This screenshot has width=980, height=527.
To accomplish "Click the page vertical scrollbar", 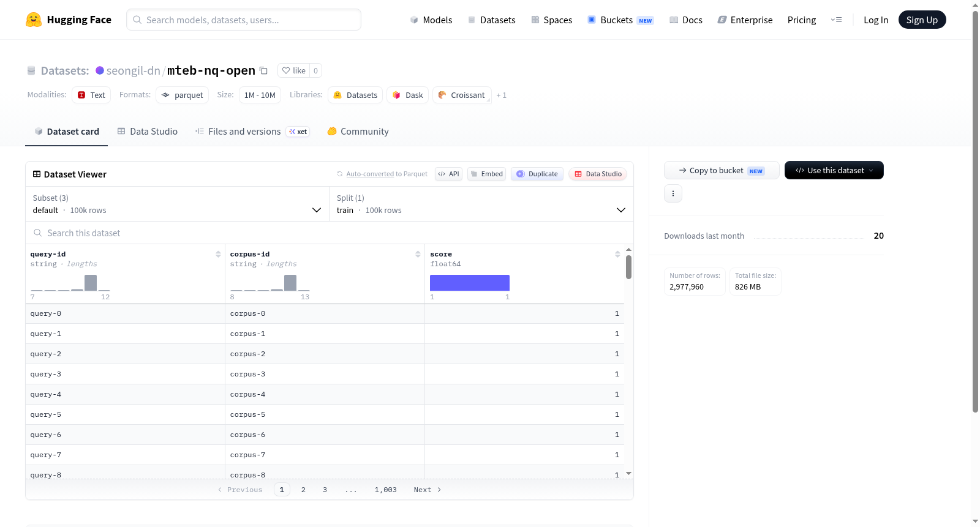I will 975,211.
